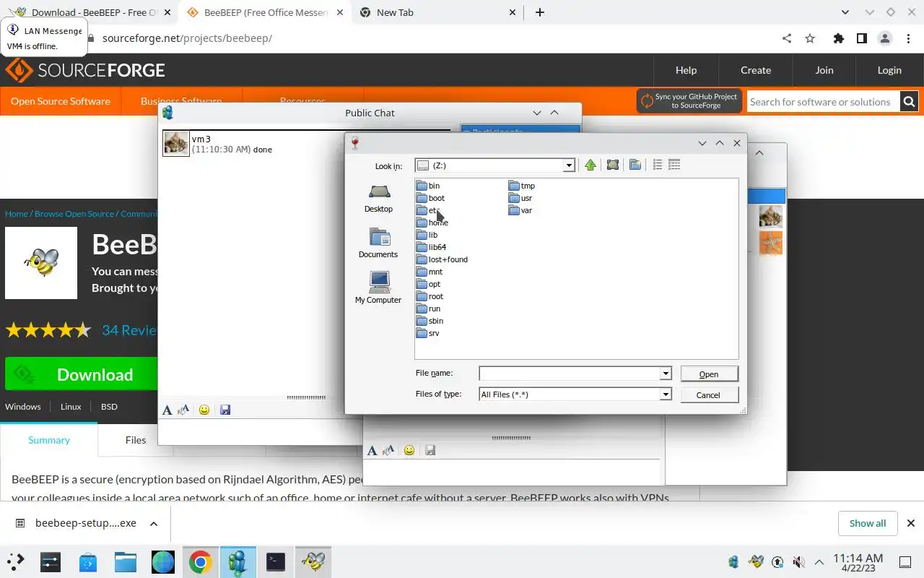The width and height of the screenshot is (924, 578).
Task: Select the run folder
Action: [429, 309]
